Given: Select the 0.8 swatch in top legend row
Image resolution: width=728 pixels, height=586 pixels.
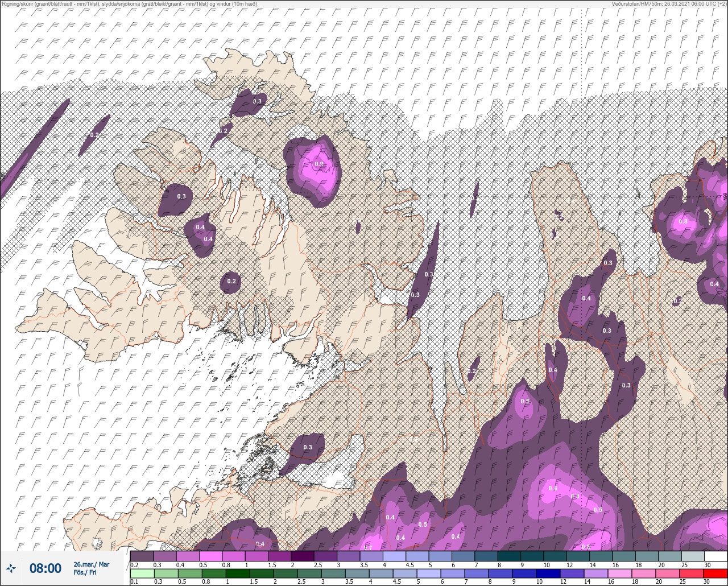Looking at the screenshot, I should point(234,555).
